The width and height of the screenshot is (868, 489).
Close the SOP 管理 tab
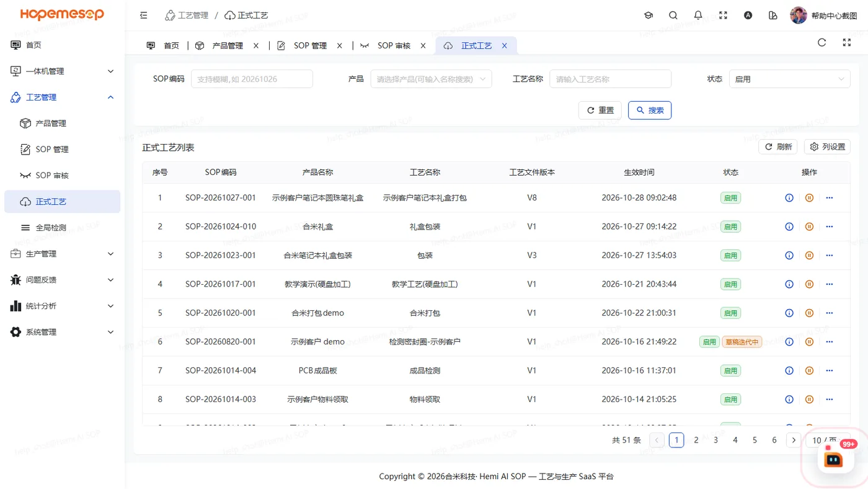pos(340,46)
